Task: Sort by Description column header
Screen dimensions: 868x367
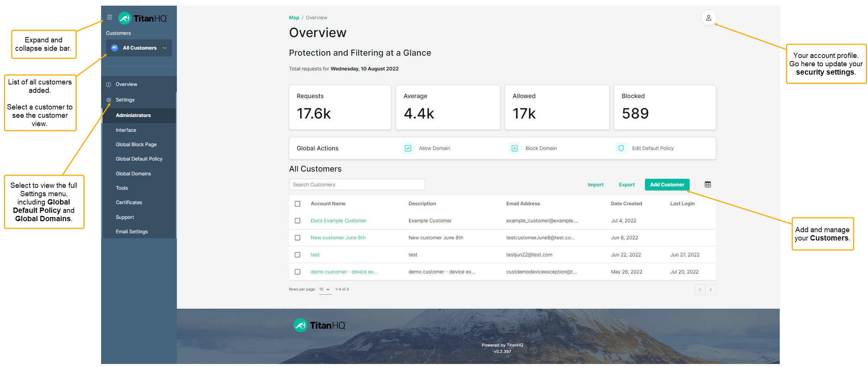Action: pos(422,204)
